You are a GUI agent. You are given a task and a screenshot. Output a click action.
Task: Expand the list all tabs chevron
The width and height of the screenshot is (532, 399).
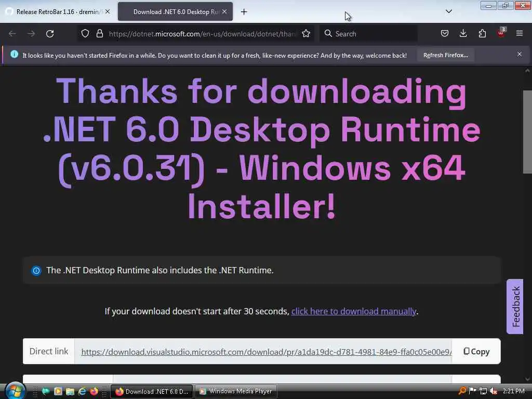pyautogui.click(x=448, y=11)
